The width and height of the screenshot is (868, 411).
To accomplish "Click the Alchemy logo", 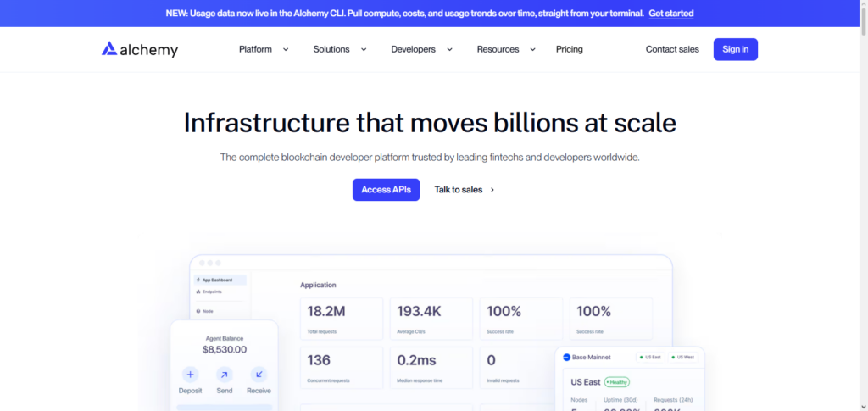I will click(x=140, y=49).
